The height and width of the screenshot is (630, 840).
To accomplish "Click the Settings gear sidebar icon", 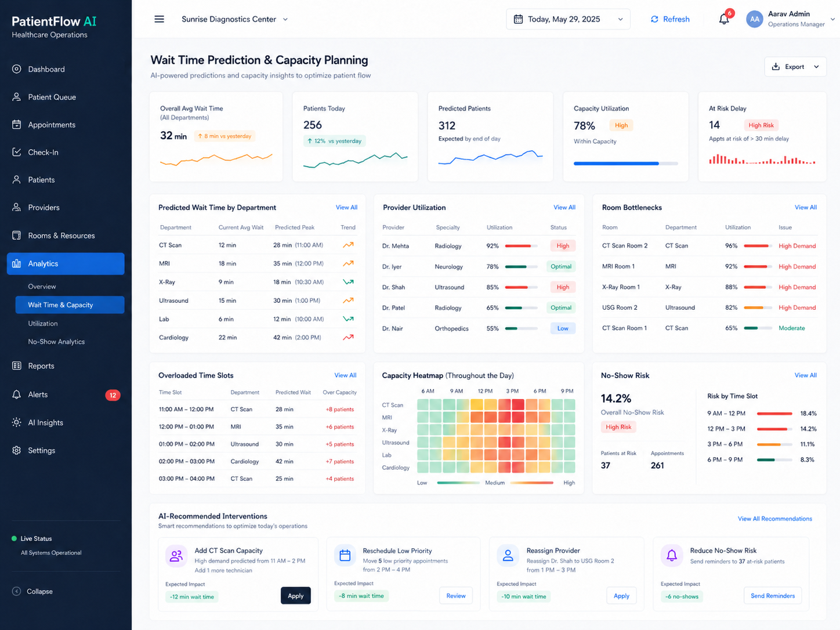I will [17, 450].
